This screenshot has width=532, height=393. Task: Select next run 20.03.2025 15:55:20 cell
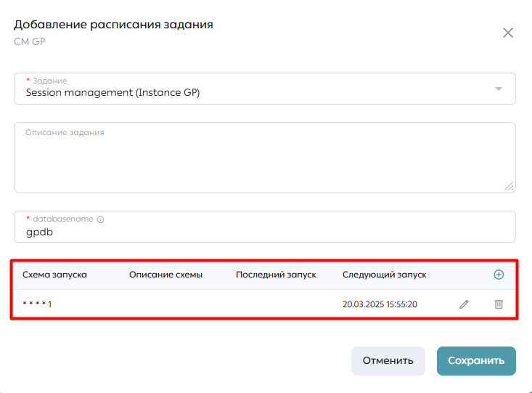click(380, 304)
